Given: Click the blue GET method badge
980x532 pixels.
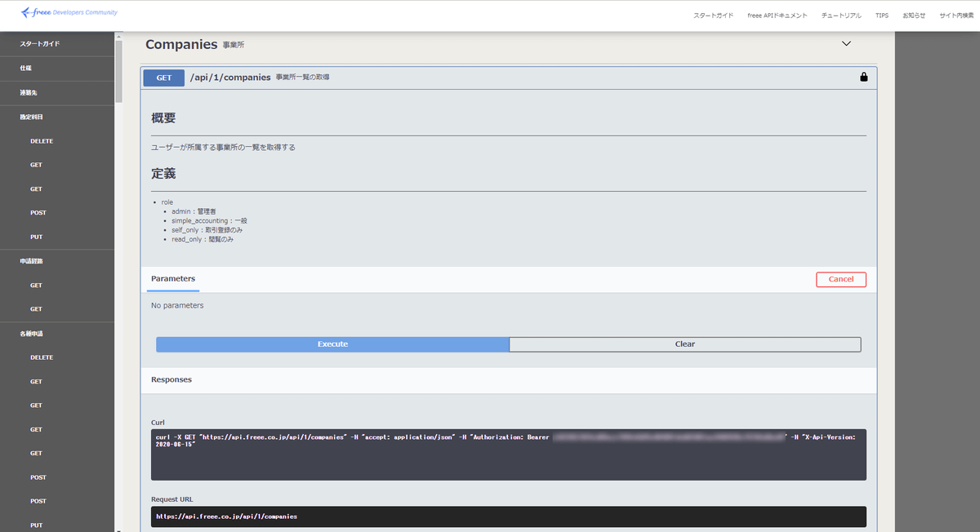Looking at the screenshot, I should point(164,78).
